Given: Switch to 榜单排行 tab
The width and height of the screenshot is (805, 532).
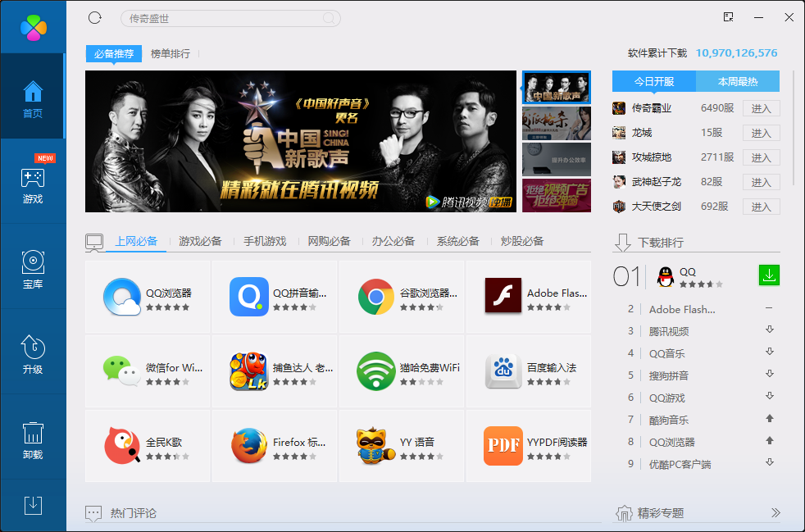Looking at the screenshot, I should tap(171, 53).
